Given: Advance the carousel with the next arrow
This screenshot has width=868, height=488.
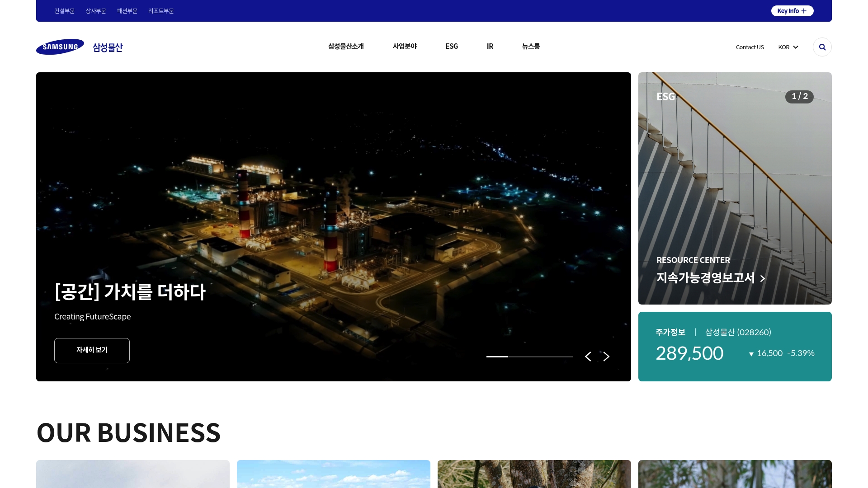Looking at the screenshot, I should (x=606, y=357).
